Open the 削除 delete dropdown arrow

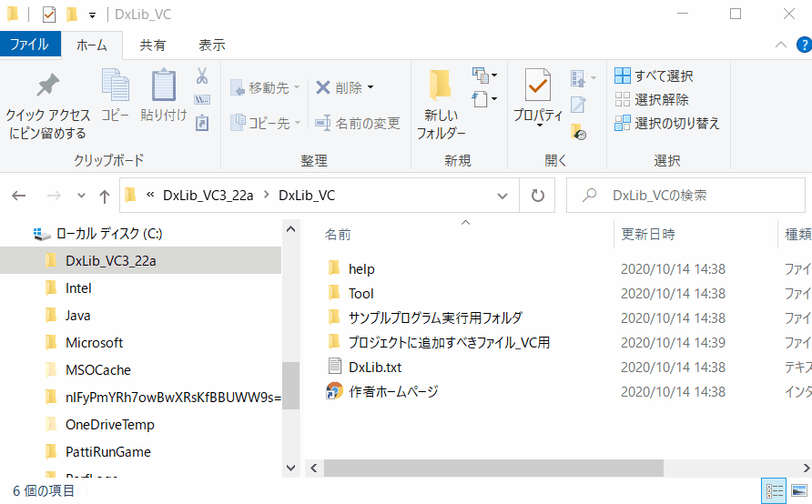370,87
